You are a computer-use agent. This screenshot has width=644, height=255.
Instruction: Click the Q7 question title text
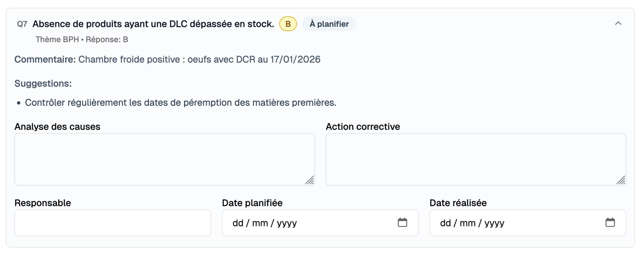coord(153,24)
